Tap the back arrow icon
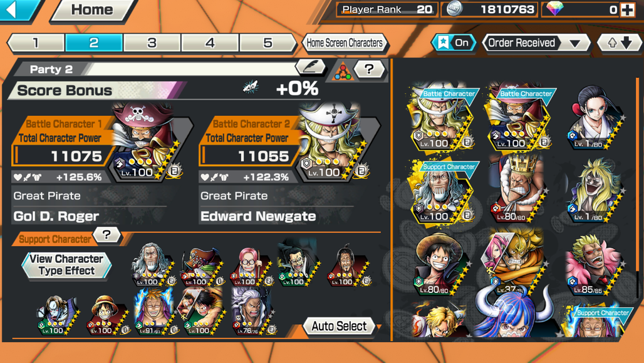The image size is (644, 363). [x=11, y=9]
